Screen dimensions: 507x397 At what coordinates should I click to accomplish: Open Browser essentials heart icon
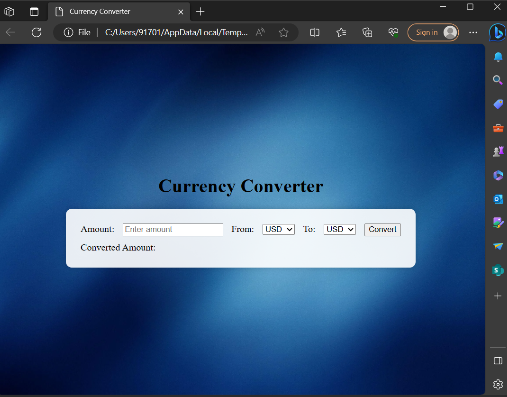pos(393,32)
